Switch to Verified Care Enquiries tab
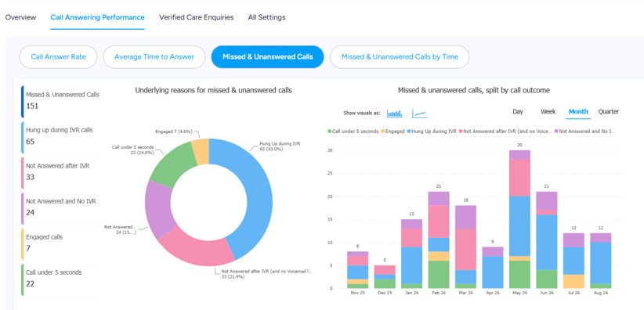This screenshot has height=310, width=644. (x=197, y=17)
